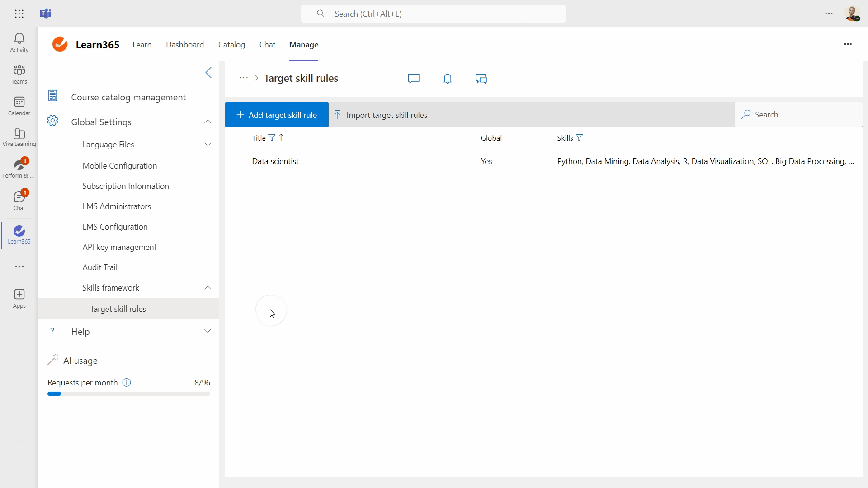Viewport: 868px width, 488px height.
Task: Open the Teams app launcher grid
Action: tap(19, 14)
